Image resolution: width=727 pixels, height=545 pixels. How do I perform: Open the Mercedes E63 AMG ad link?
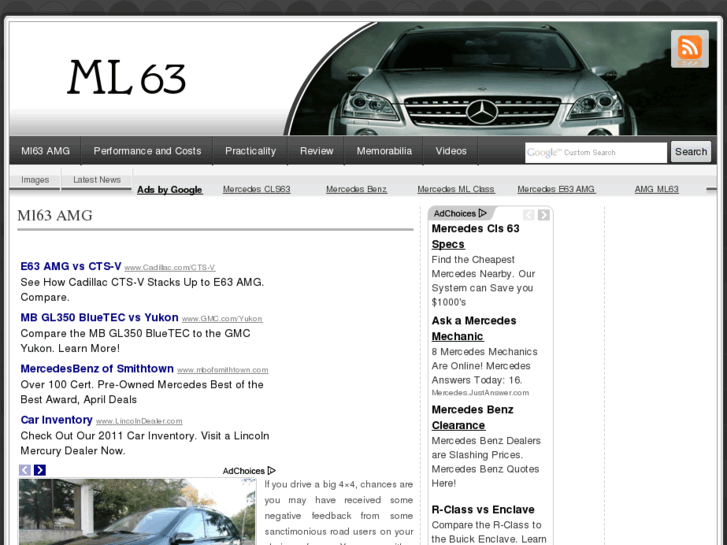(x=556, y=189)
